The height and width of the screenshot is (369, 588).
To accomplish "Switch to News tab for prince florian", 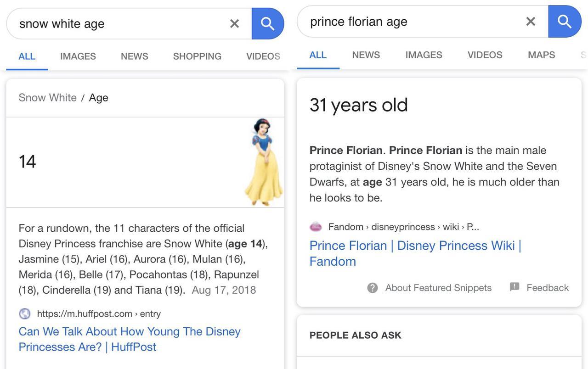I will [x=366, y=55].
